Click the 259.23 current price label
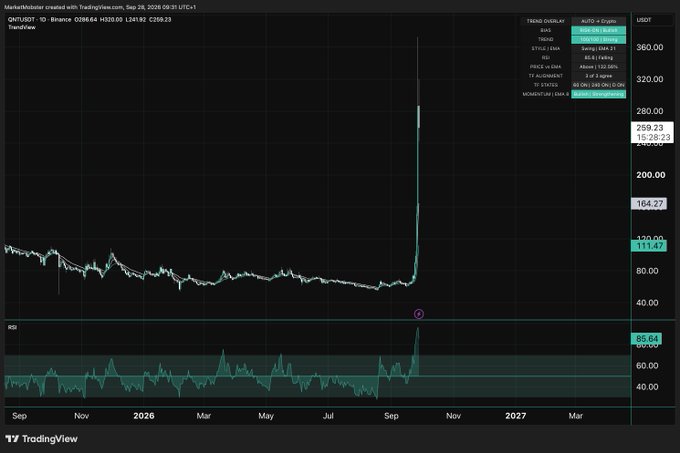 coord(650,128)
